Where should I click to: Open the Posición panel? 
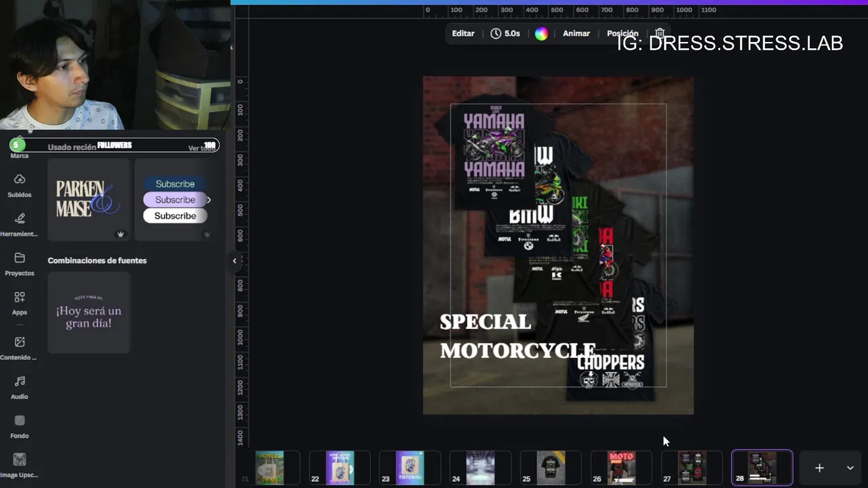[623, 33]
